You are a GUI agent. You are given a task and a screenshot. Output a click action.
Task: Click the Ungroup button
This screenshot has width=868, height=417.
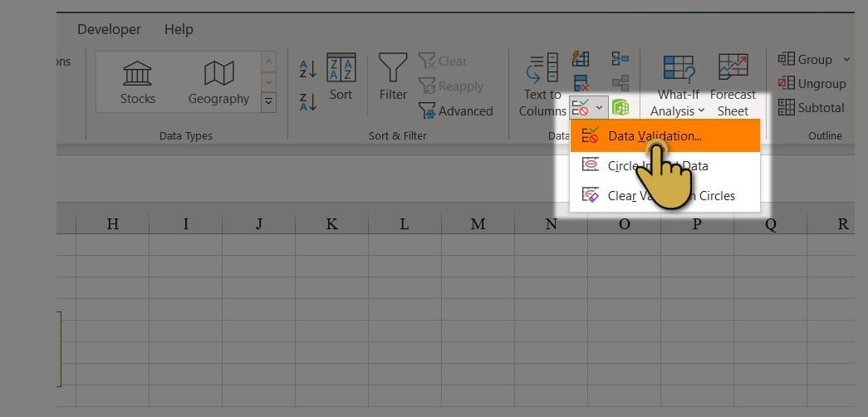coord(812,84)
